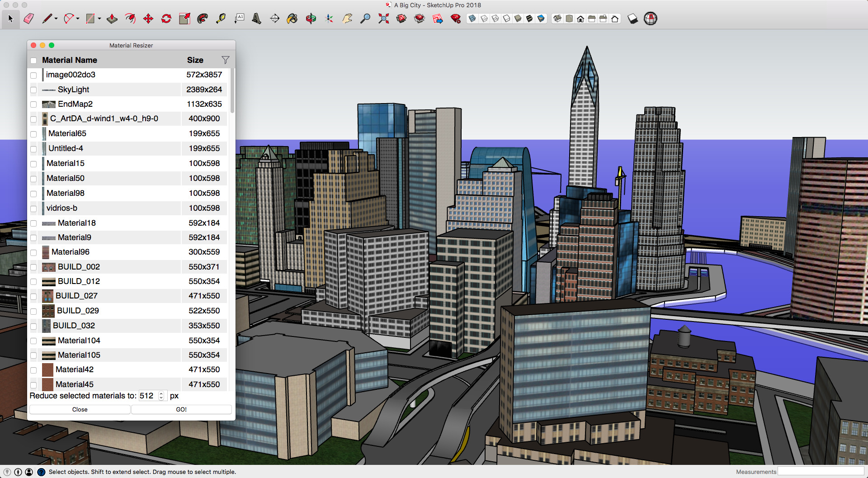Select the Offset tool
The height and width of the screenshot is (478, 868).
pyautogui.click(x=130, y=19)
